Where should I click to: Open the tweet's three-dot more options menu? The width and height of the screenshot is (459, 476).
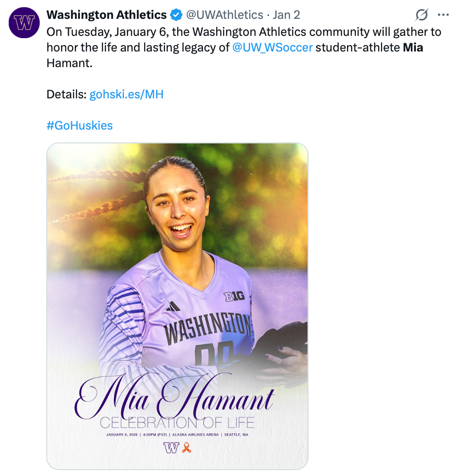pyautogui.click(x=443, y=15)
